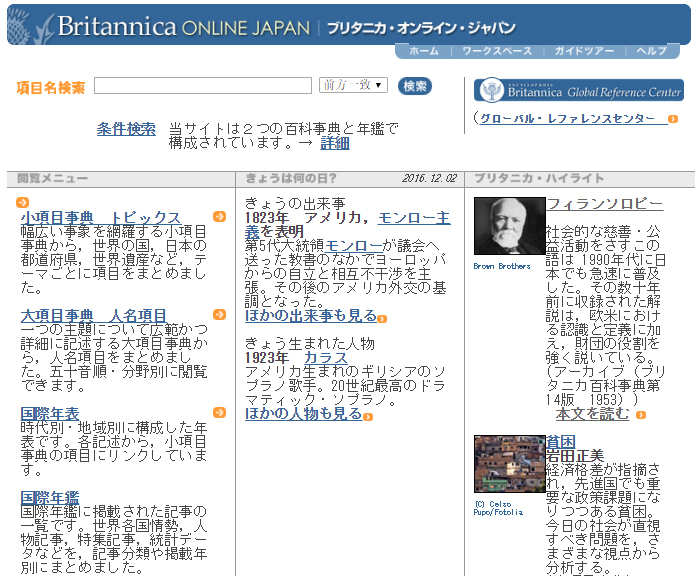Click the blue 検索 button
Screen dimensions: 699x576
click(x=415, y=86)
